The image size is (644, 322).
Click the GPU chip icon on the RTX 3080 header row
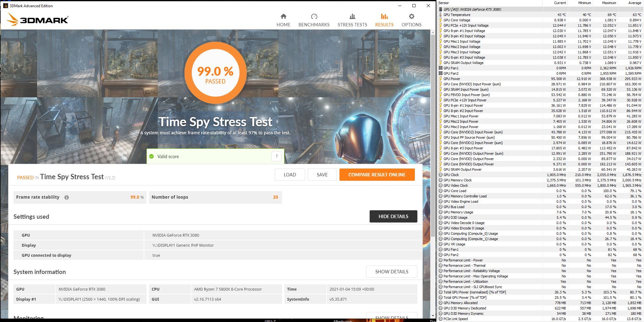coord(441,9)
